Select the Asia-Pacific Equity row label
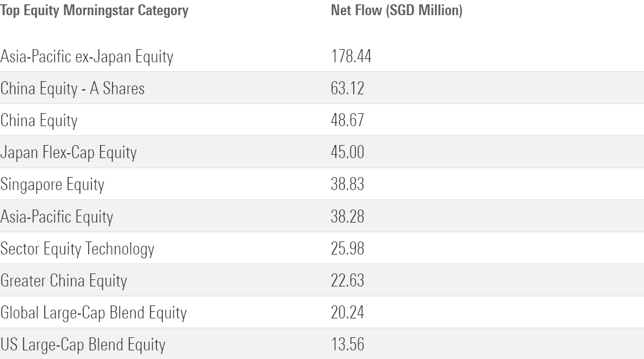 click(57, 217)
